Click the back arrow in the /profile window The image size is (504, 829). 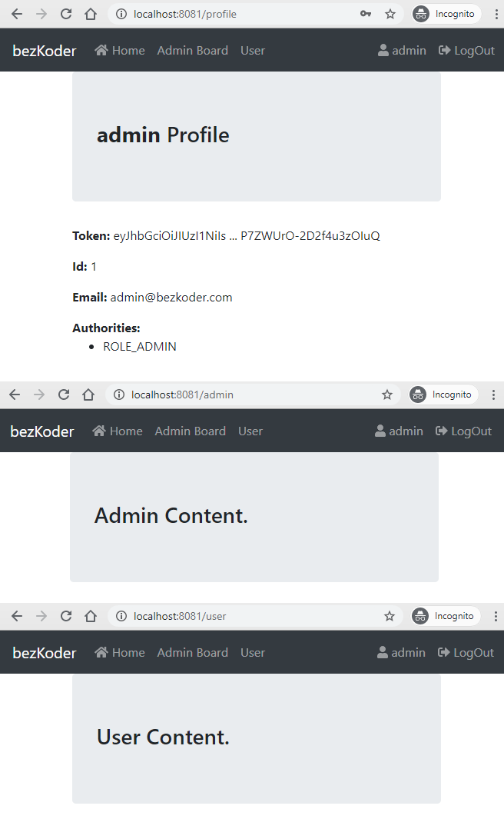17,14
